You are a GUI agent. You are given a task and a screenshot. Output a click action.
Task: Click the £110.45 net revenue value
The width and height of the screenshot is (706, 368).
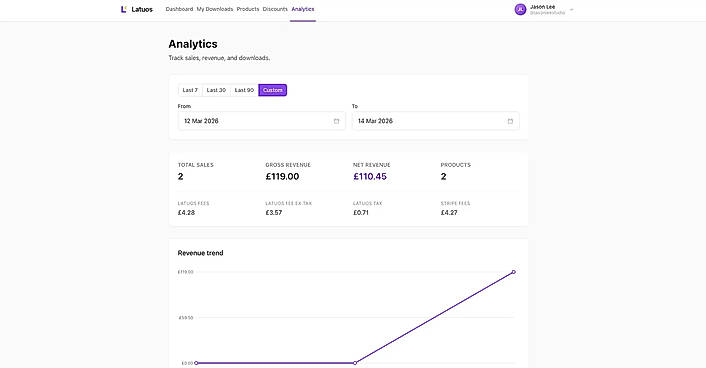370,177
